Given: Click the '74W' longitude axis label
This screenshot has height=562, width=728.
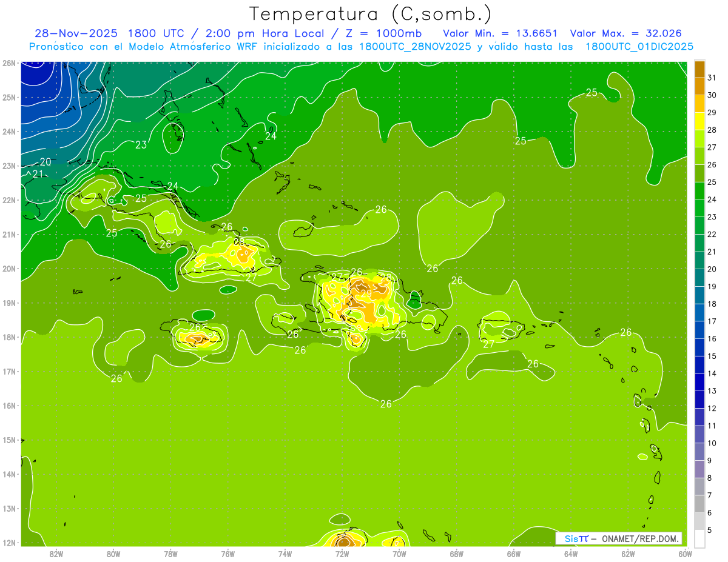Looking at the screenshot, I should (285, 554).
